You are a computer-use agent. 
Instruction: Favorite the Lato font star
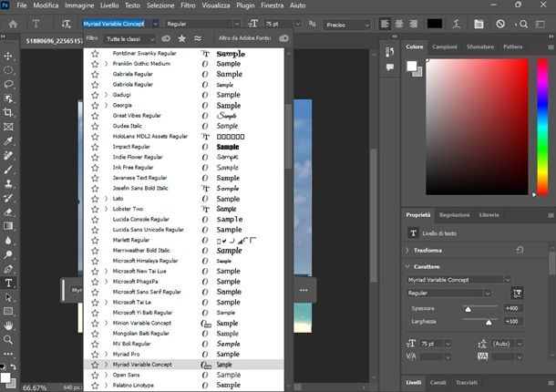(x=95, y=199)
